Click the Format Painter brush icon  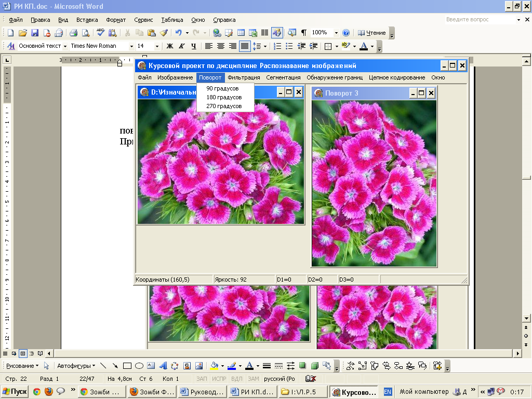(x=164, y=33)
